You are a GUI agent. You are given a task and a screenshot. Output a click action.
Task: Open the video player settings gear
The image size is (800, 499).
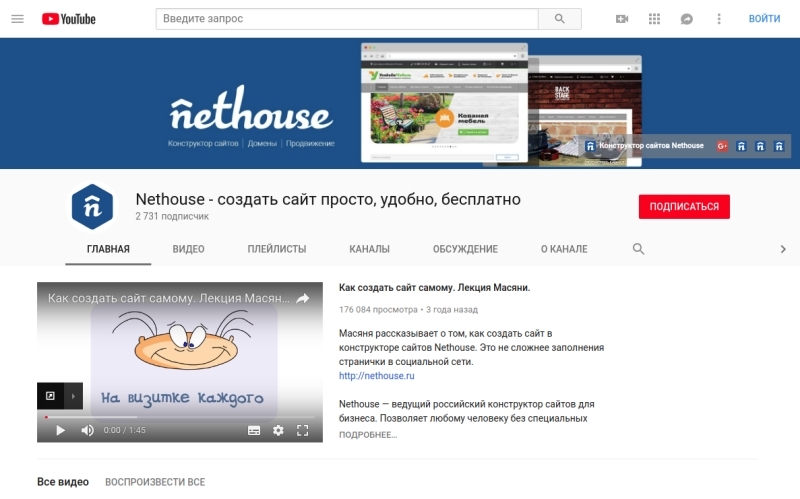point(278,430)
